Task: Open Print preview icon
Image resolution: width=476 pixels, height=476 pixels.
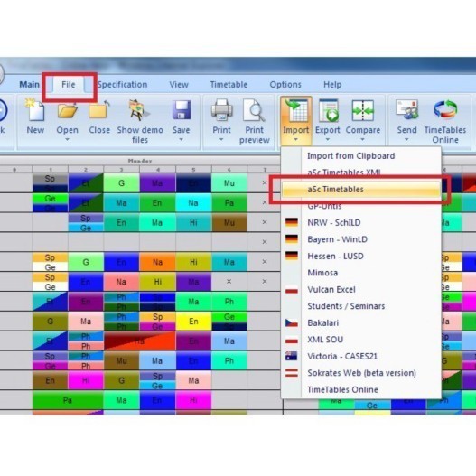Action: (x=254, y=110)
